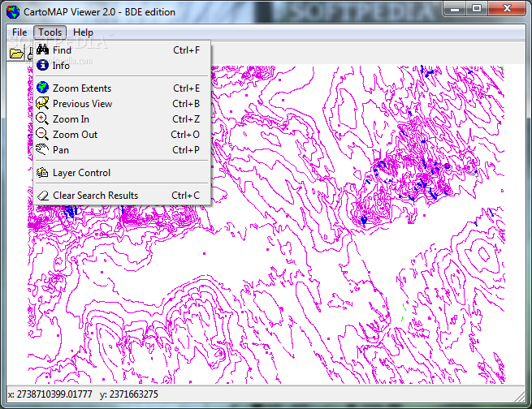Click the Ctrl+F shortcut text
The width and height of the screenshot is (532, 409).
(186, 50)
